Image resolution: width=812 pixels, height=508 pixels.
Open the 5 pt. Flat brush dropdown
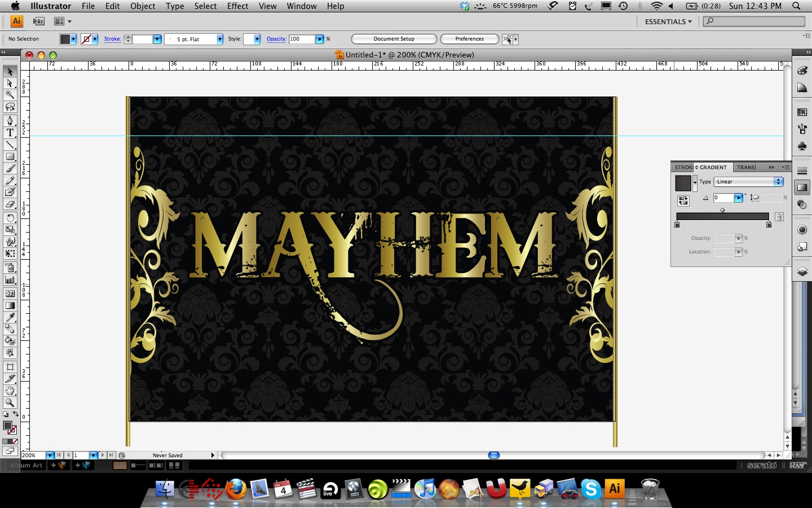pyautogui.click(x=219, y=39)
